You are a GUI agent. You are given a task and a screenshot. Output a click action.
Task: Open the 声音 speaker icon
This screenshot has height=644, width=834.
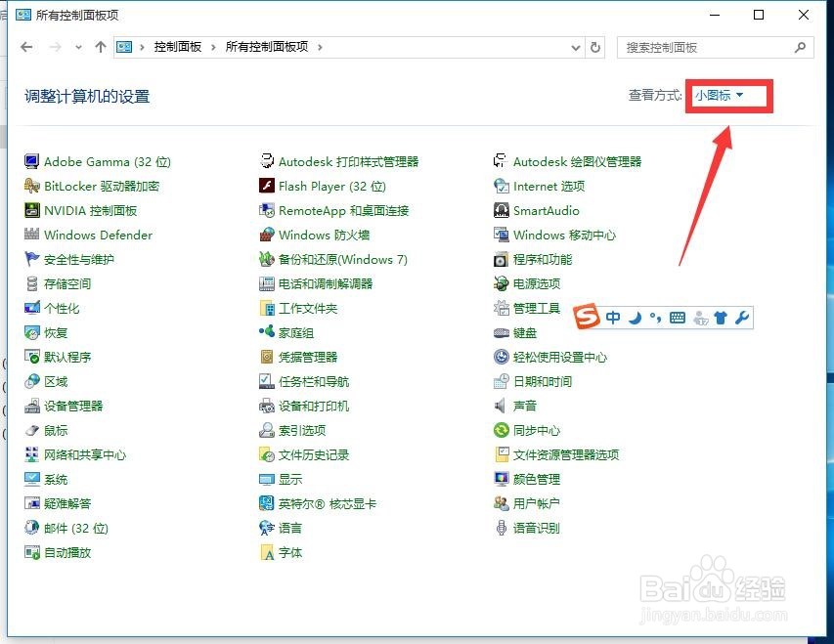(x=500, y=406)
